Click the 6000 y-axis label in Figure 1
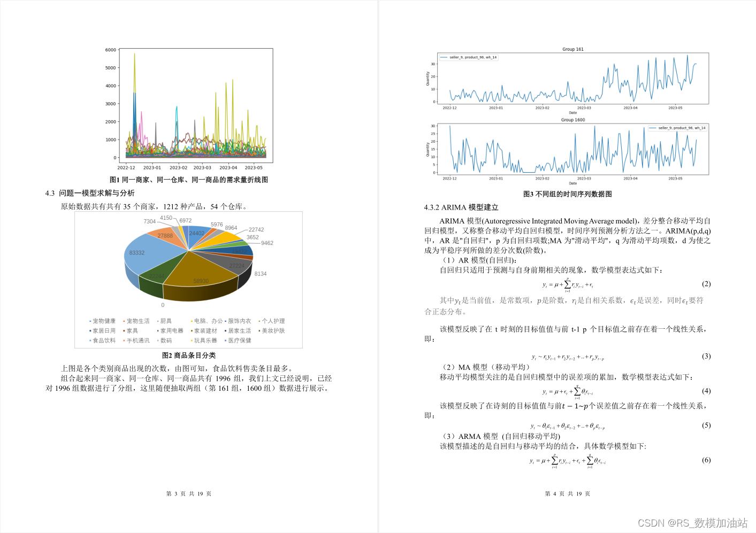Screen dimensions: 756x533 pos(111,50)
